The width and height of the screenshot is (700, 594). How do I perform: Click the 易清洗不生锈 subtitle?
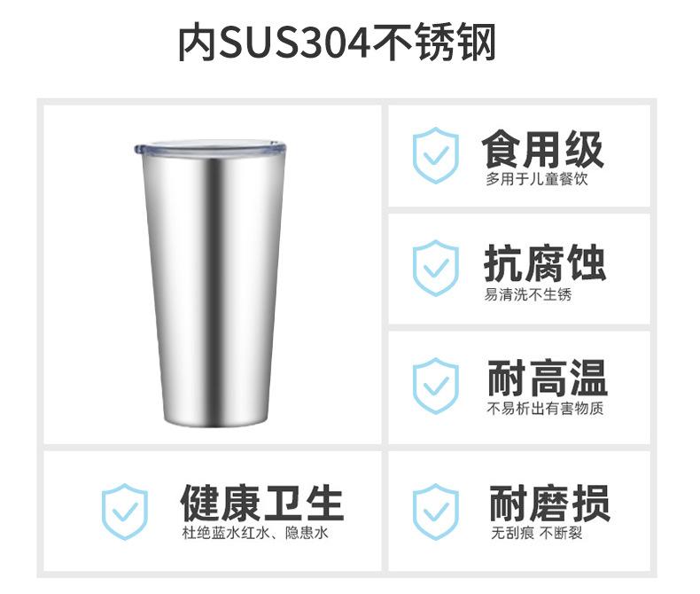coord(528,294)
